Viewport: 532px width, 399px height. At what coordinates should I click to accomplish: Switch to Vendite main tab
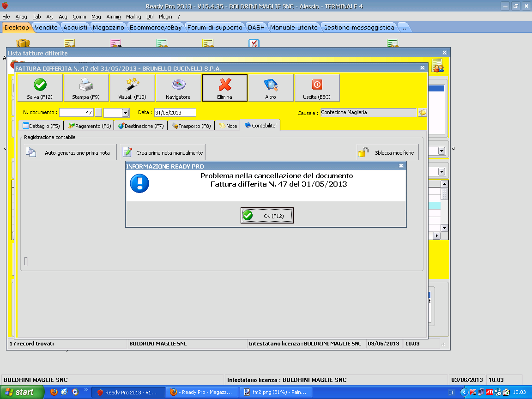point(46,28)
